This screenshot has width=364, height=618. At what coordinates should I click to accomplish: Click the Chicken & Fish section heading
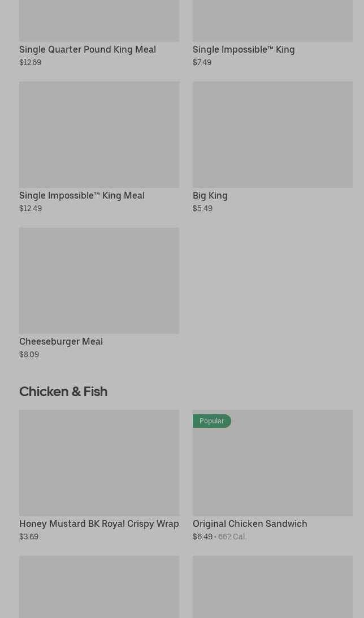[63, 391]
